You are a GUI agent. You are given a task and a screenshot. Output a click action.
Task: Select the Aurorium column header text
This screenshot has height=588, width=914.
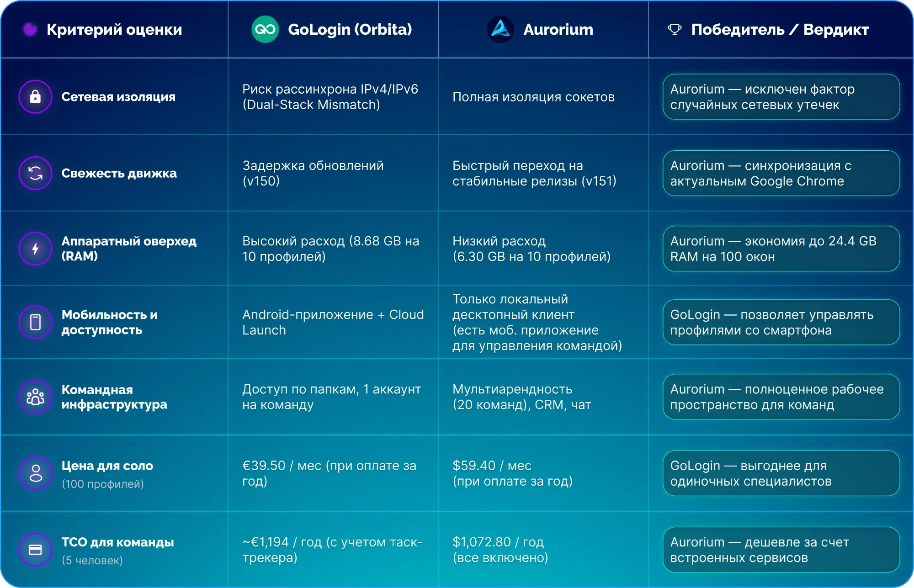[x=558, y=29]
